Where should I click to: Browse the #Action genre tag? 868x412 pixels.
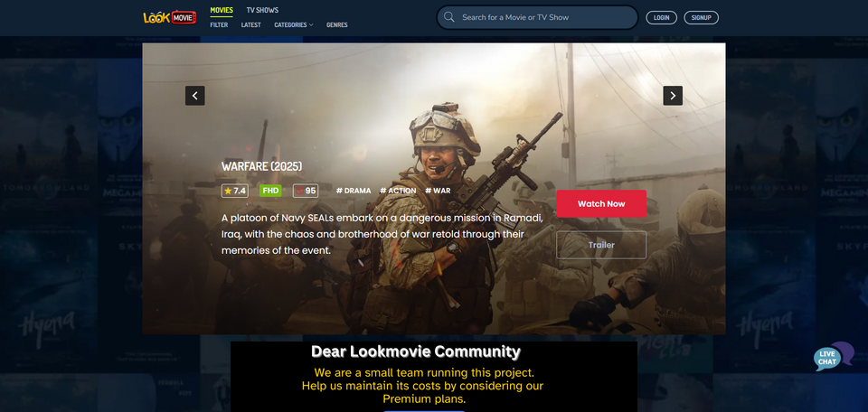(398, 191)
